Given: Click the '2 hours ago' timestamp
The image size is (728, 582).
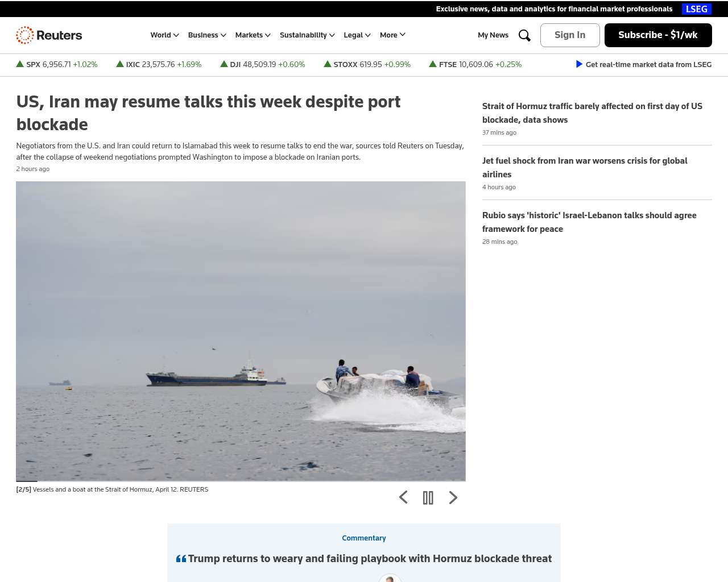Looking at the screenshot, I should (33, 169).
